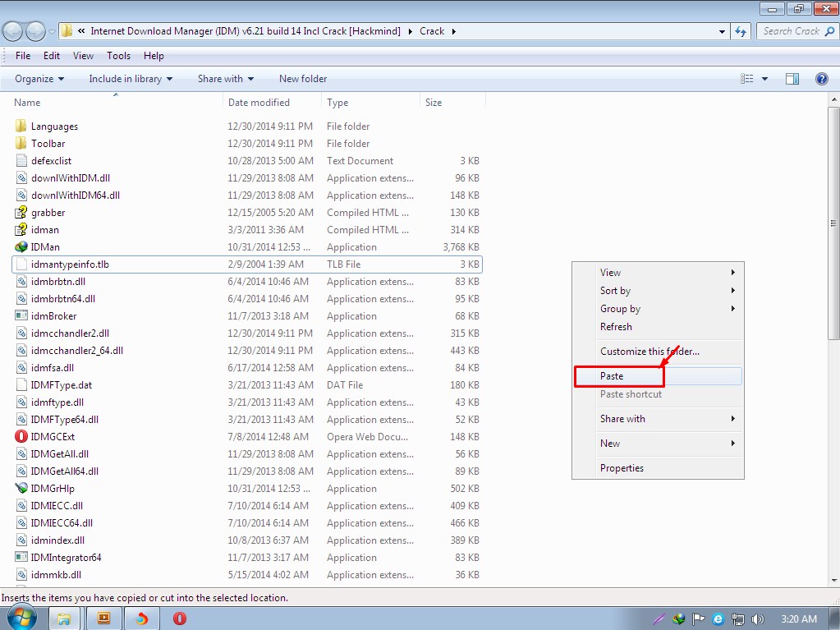The height and width of the screenshot is (630, 840).
Task: Open the Share with toolbar dropdown
Action: tap(226, 79)
